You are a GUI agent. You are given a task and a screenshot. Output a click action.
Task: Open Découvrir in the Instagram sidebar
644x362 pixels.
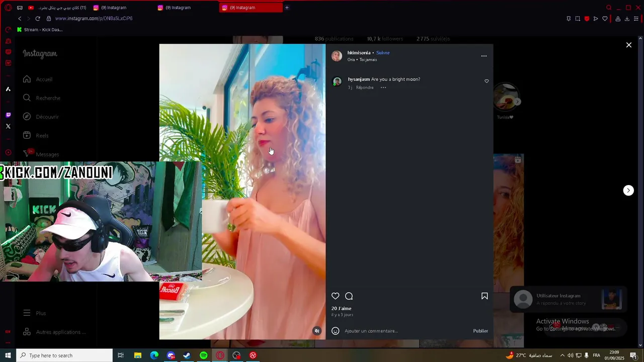tap(41, 117)
